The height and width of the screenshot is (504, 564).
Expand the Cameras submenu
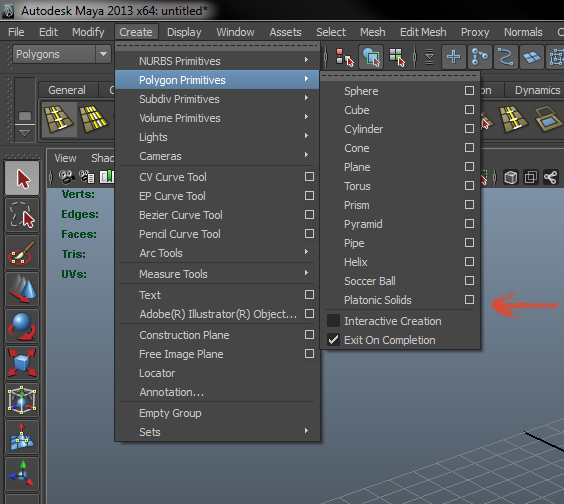[x=218, y=156]
